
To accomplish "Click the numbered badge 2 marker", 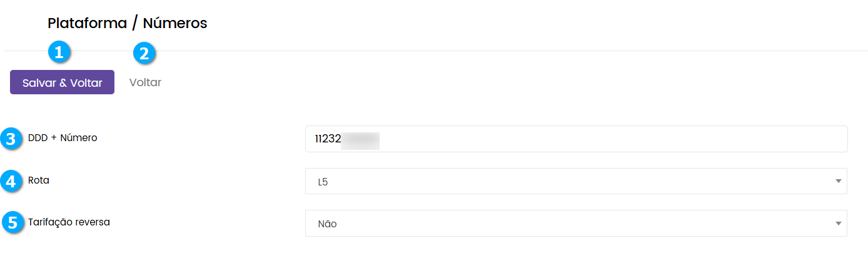I will coord(144,54).
